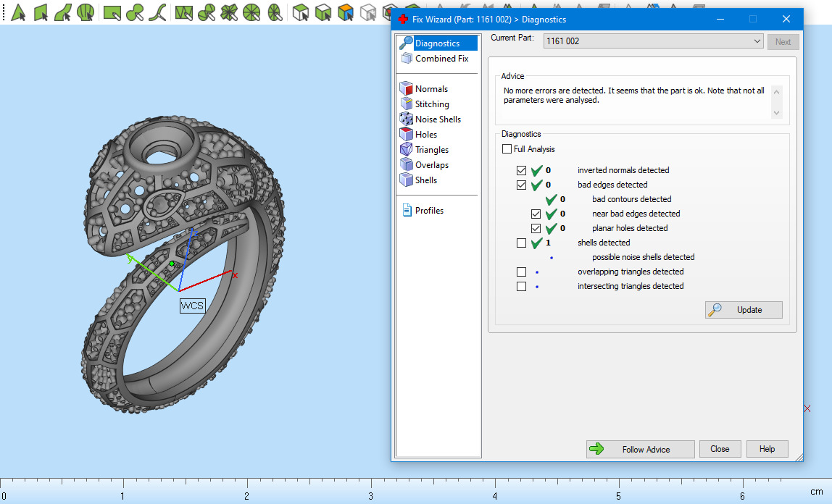Click the star-shaped mesh tool
832x504 pixels.
point(229,12)
